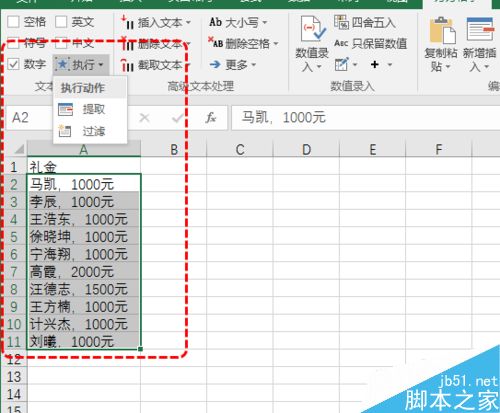Screen dimensions: 500x413
Task: Select column E header
Action: 372,149
